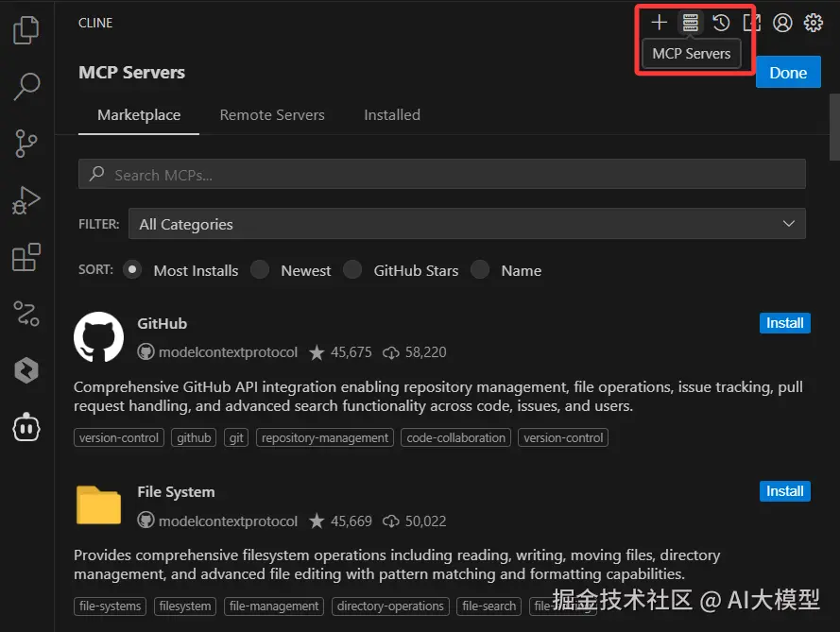Click the github tag
This screenshot has width=840, height=632.
click(194, 437)
